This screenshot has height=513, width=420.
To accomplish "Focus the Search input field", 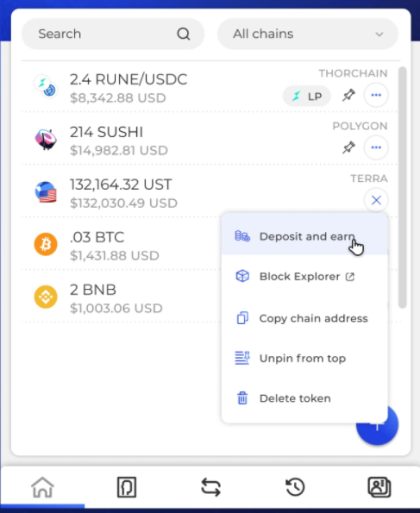I will (113, 34).
